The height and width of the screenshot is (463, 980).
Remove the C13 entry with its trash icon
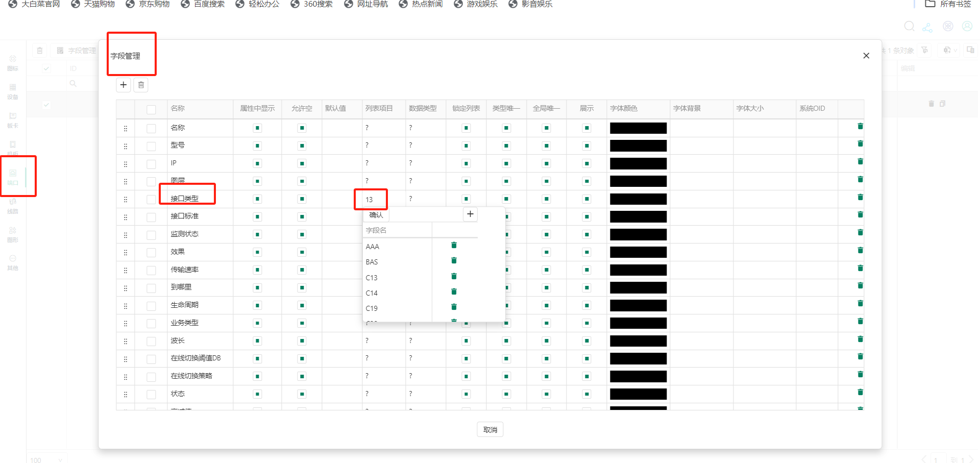[454, 277]
